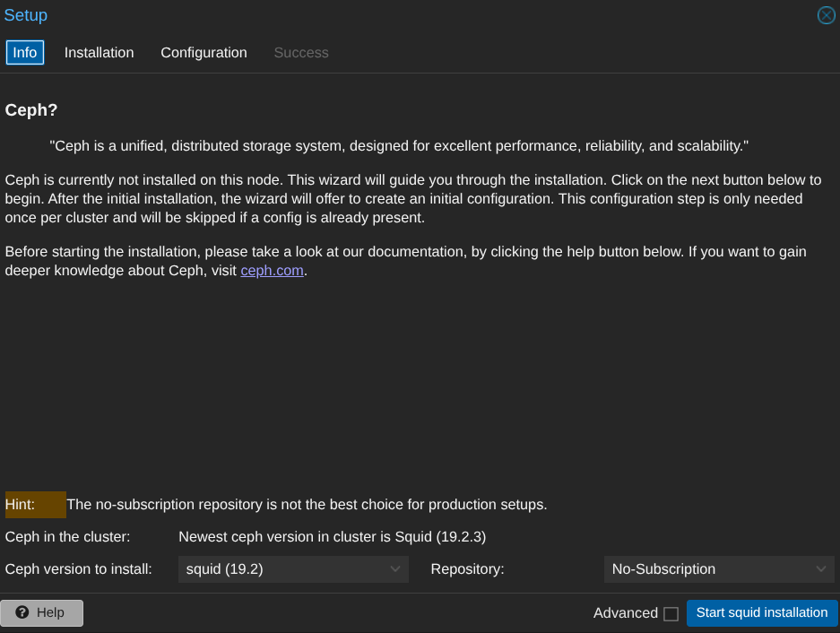Click the "Ceph?" heading

[x=31, y=110]
